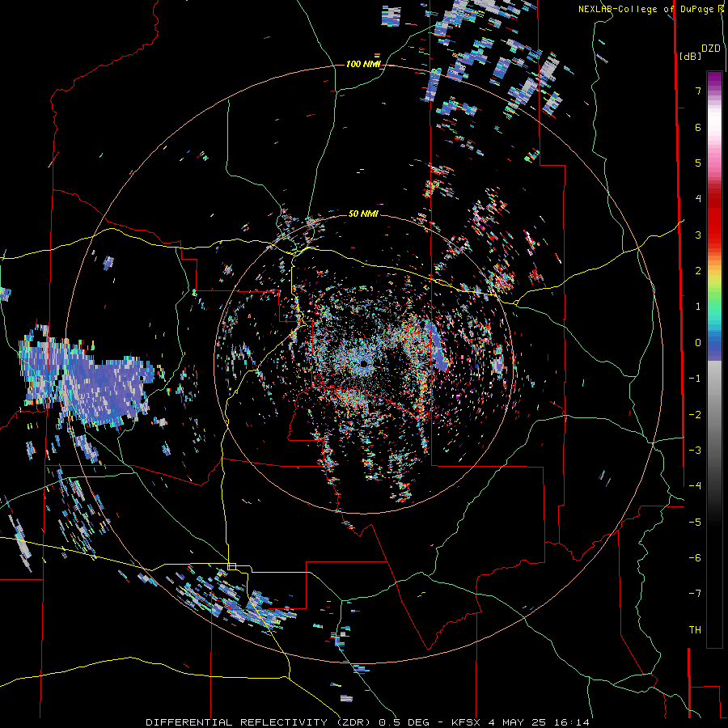Viewport: 728px width, 728px height.
Task: Click the DZD legend title
Action: pyautogui.click(x=711, y=49)
